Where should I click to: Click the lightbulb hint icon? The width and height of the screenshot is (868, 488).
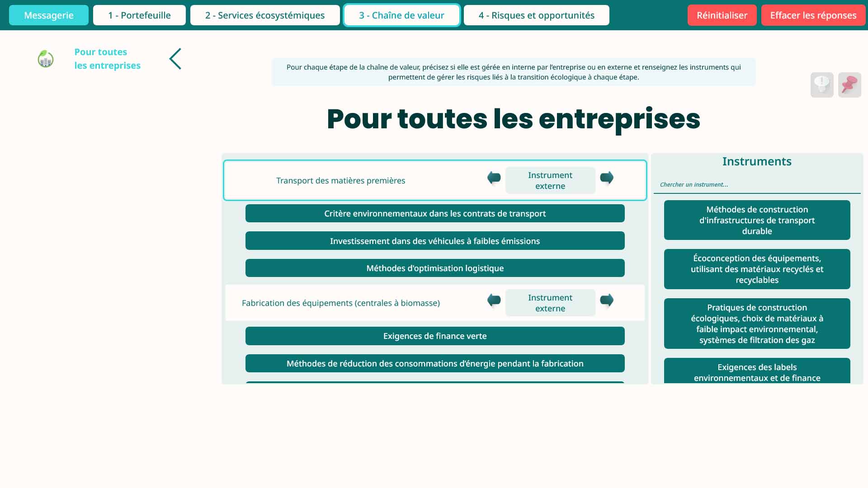[x=822, y=85]
